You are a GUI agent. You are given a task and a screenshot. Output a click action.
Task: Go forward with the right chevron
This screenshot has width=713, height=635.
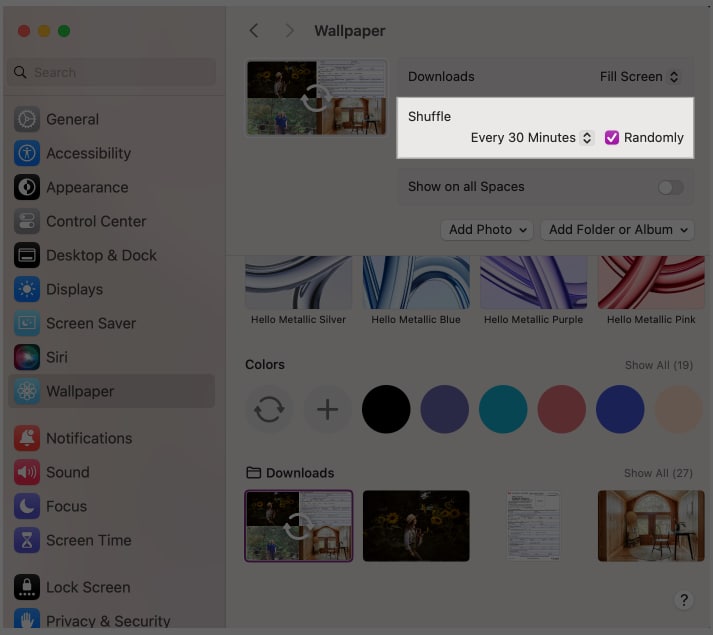(289, 31)
